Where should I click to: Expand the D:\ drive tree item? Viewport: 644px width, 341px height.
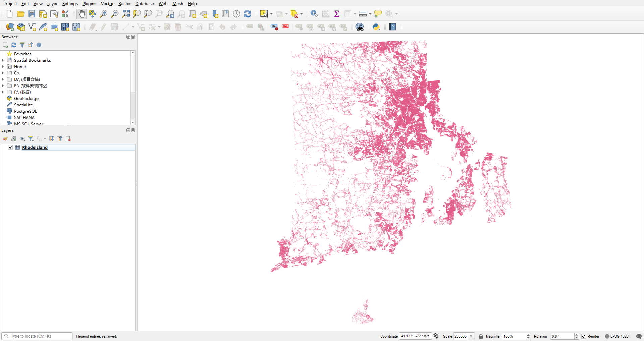3,79
